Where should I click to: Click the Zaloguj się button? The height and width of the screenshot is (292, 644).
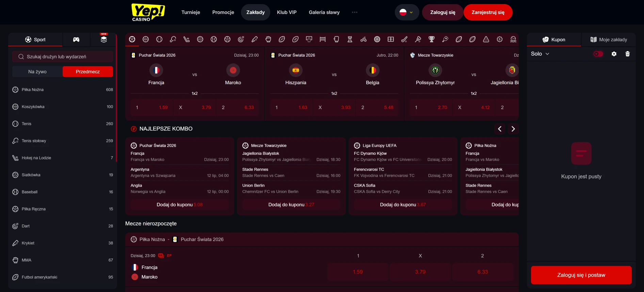[442, 12]
